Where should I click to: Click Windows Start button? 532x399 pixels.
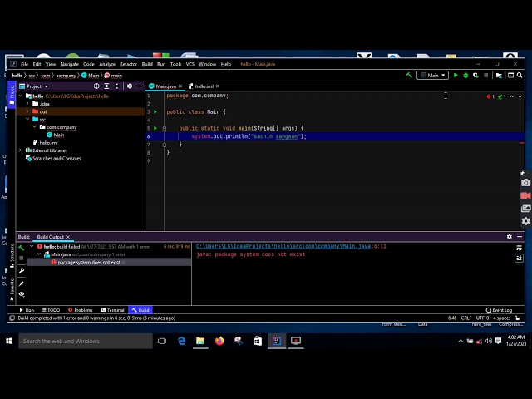[9, 341]
